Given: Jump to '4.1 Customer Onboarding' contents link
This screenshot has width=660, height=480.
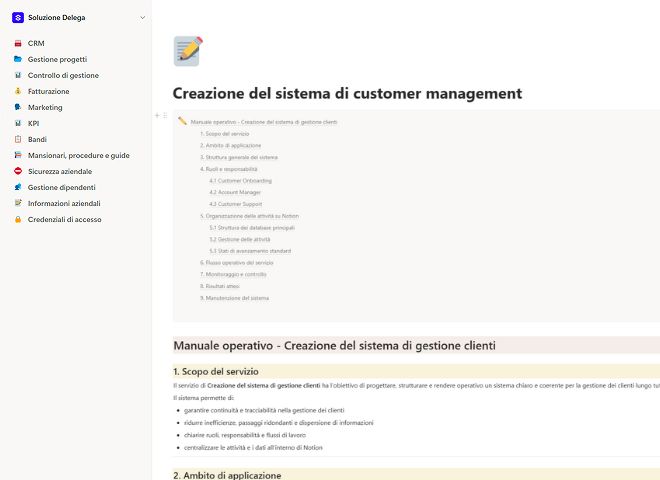Looking at the screenshot, I should pos(240,181).
